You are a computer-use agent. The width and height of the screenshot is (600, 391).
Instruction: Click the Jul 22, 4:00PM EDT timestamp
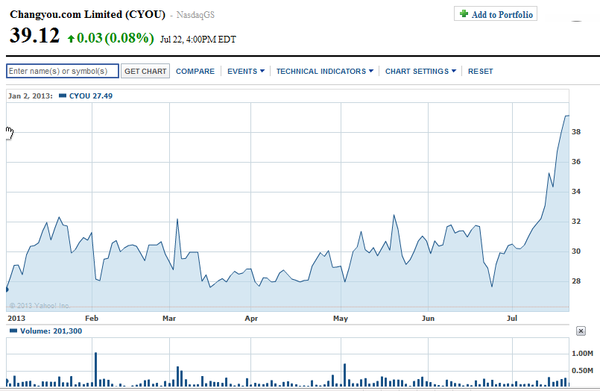pos(198,40)
